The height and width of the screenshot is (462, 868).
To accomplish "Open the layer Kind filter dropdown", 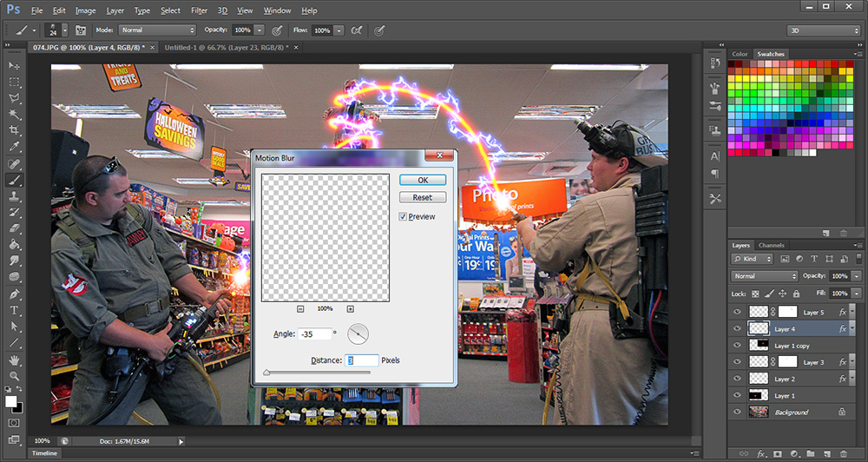I will 752,259.
